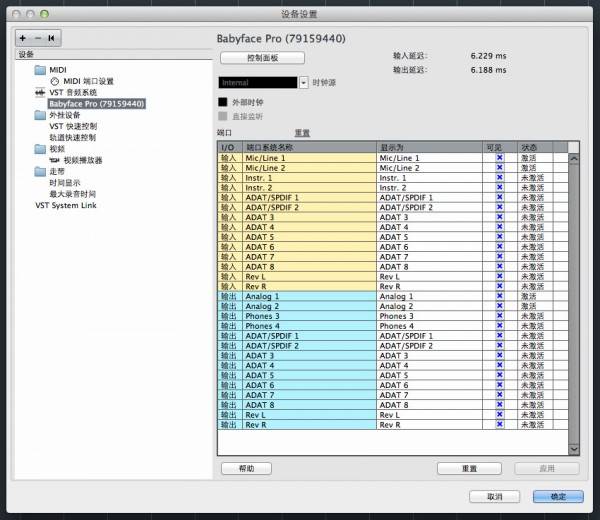Image resolution: width=600 pixels, height=520 pixels.
Task: Select 时间显示 tree entry
Action: pyautogui.click(x=65, y=183)
